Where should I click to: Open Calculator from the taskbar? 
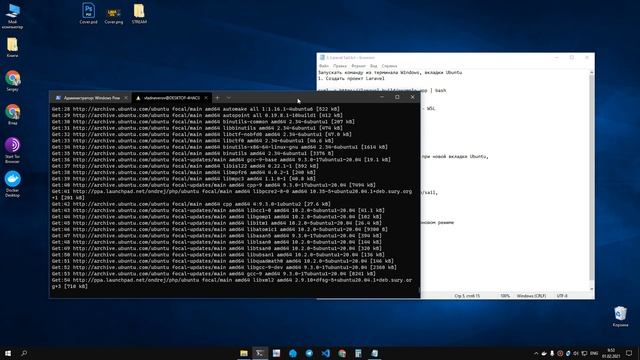pyautogui.click(x=358, y=353)
